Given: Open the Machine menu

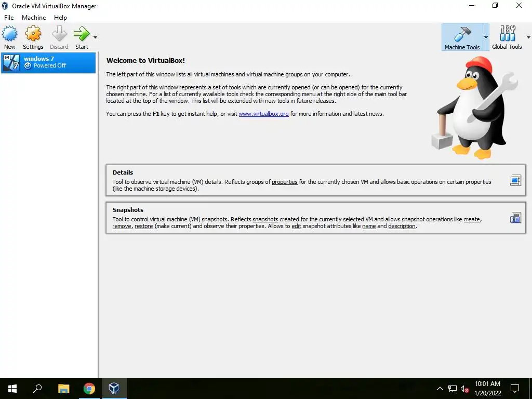Looking at the screenshot, I should (34, 18).
